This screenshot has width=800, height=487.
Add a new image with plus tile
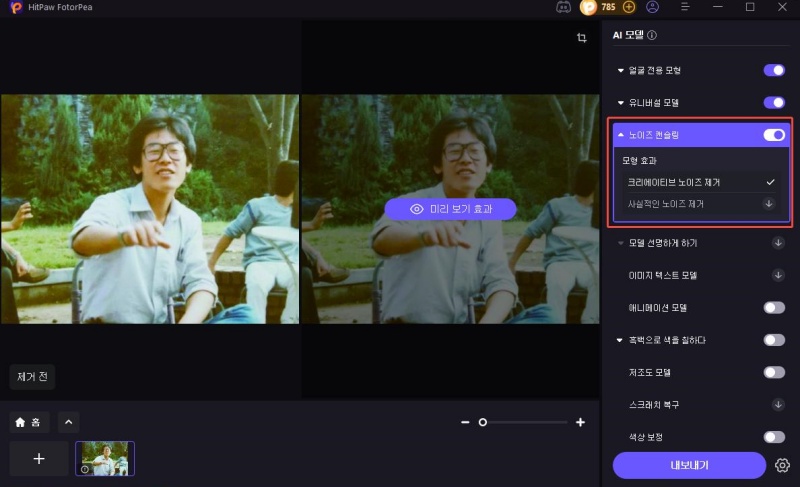(39, 458)
